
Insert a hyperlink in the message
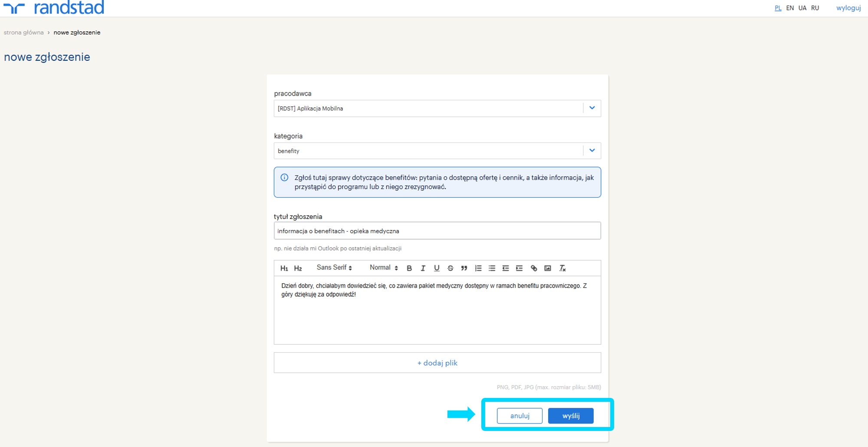coord(534,268)
